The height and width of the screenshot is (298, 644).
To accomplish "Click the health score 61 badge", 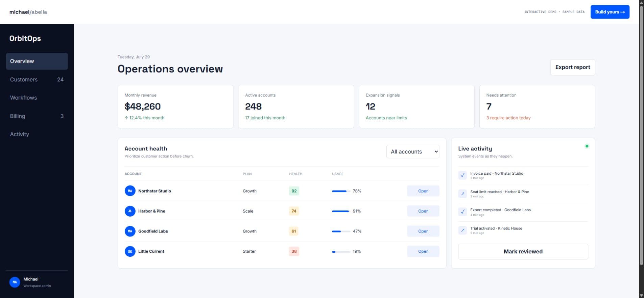I will [294, 231].
